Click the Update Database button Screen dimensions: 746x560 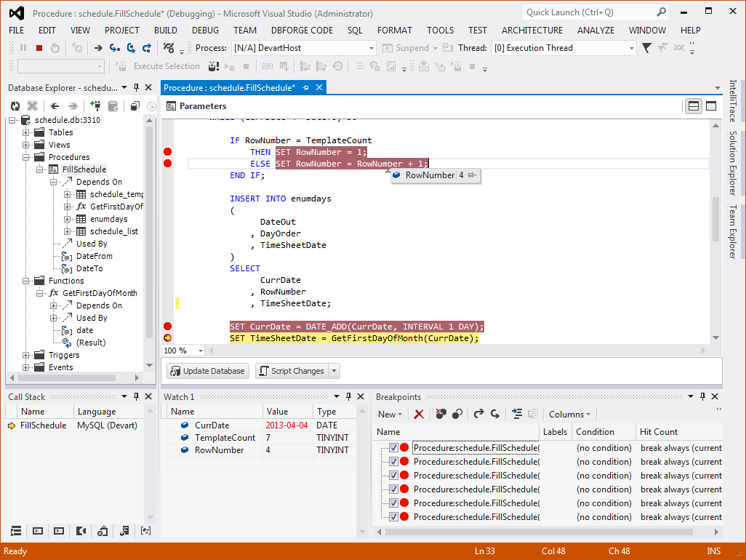click(208, 371)
